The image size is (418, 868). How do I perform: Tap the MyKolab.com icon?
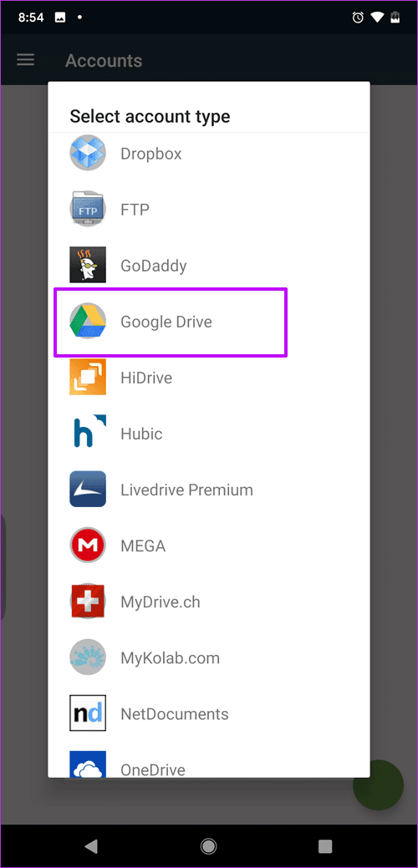point(88,658)
